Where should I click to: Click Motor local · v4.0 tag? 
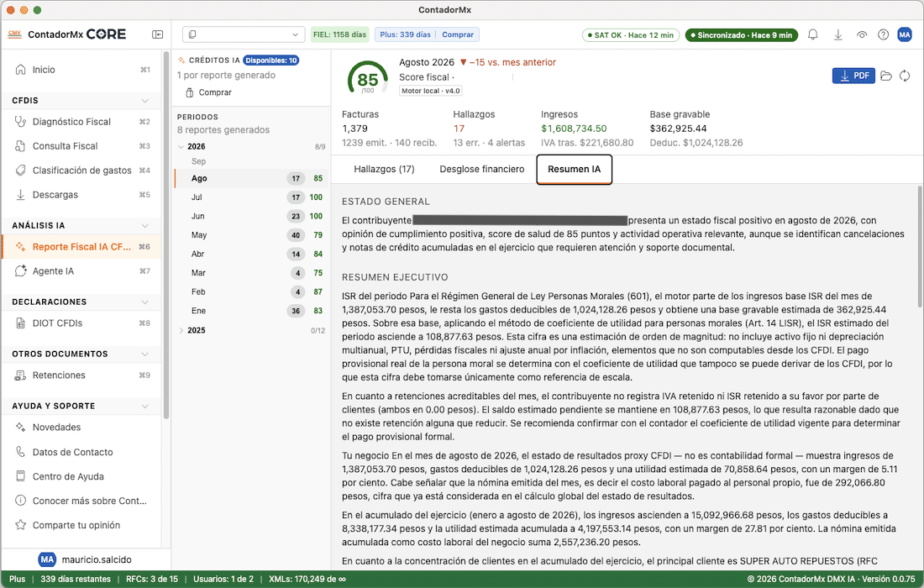point(431,91)
